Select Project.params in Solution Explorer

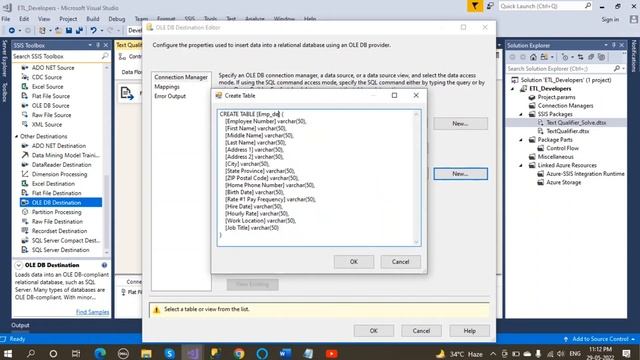[x=556, y=97]
